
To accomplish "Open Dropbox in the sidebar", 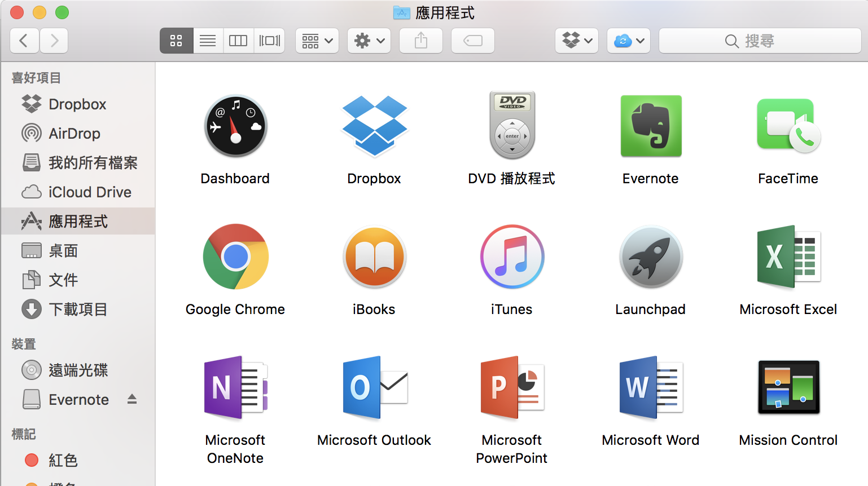I will point(78,104).
